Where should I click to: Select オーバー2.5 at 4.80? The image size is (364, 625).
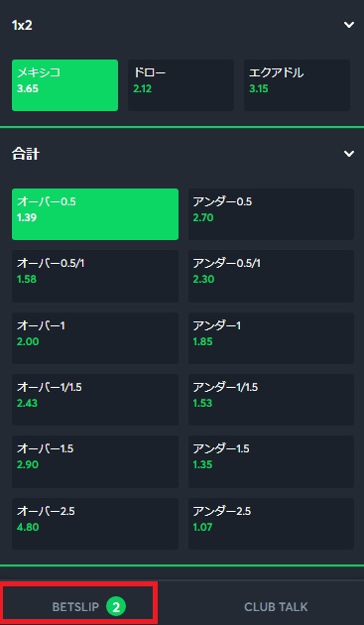click(x=95, y=524)
